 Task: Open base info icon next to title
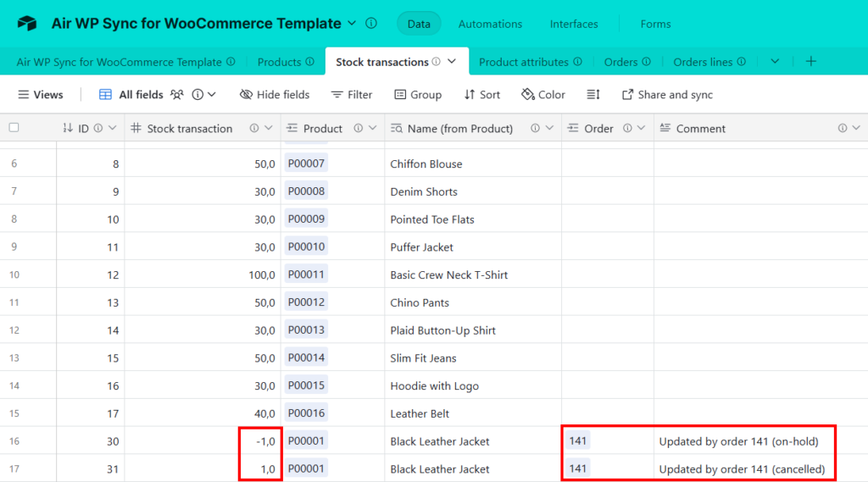coord(371,23)
